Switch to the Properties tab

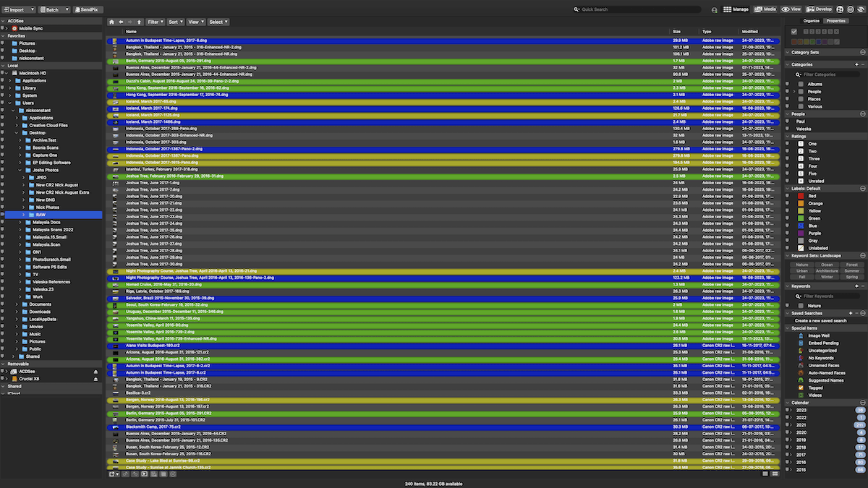[835, 20]
